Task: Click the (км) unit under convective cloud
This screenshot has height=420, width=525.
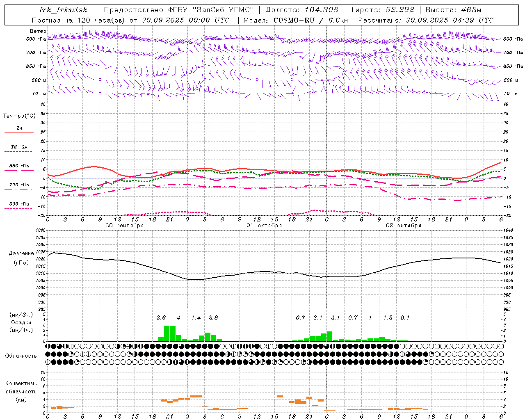Action: [x=21, y=399]
